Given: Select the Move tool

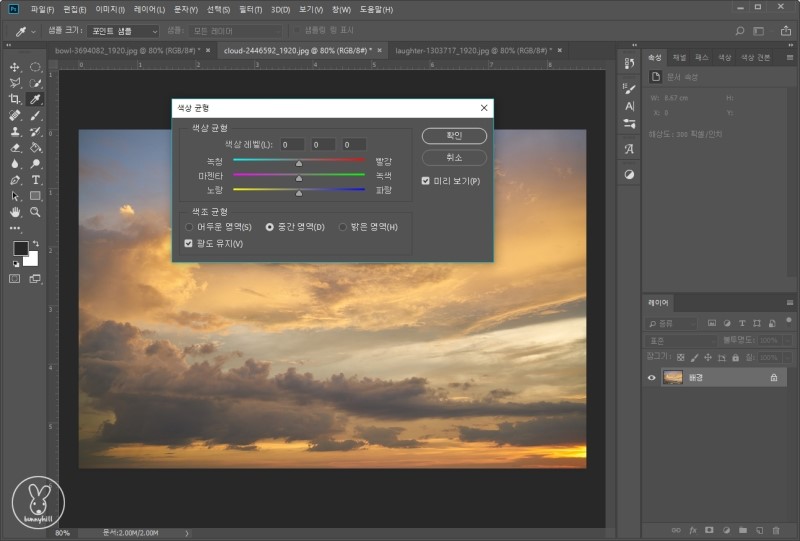Looking at the screenshot, I should point(15,67).
